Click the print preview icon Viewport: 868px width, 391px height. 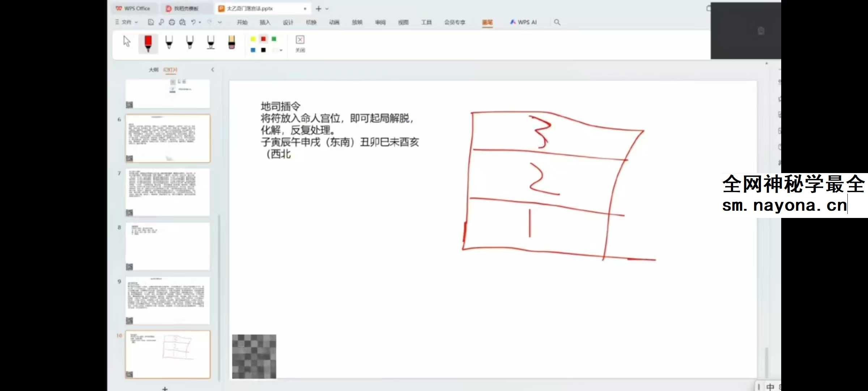[182, 22]
